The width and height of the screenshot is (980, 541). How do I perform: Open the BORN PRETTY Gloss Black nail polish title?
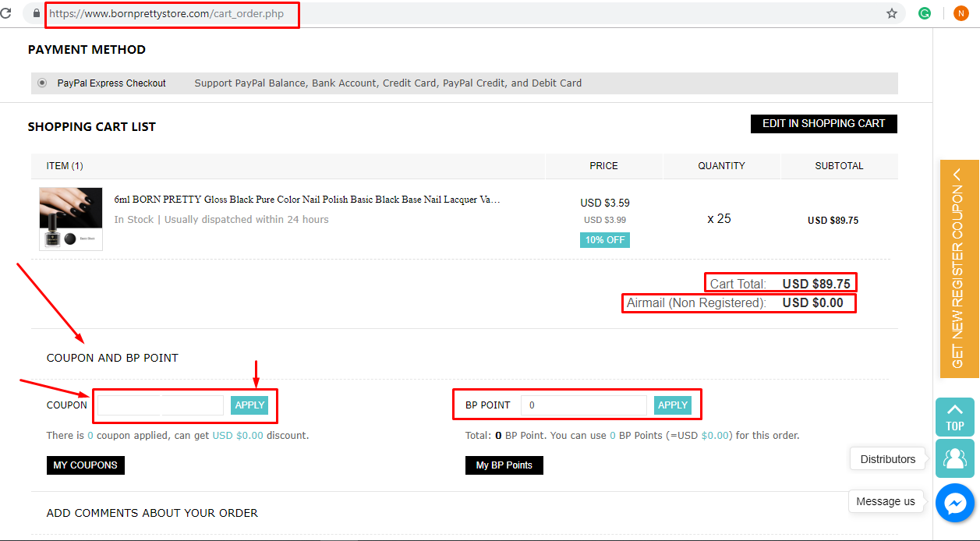(x=307, y=200)
